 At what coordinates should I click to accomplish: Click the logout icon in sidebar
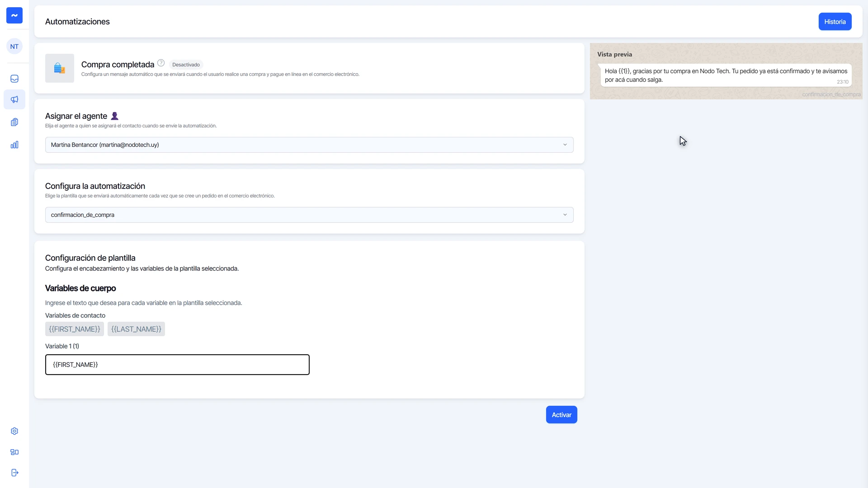pyautogui.click(x=14, y=473)
